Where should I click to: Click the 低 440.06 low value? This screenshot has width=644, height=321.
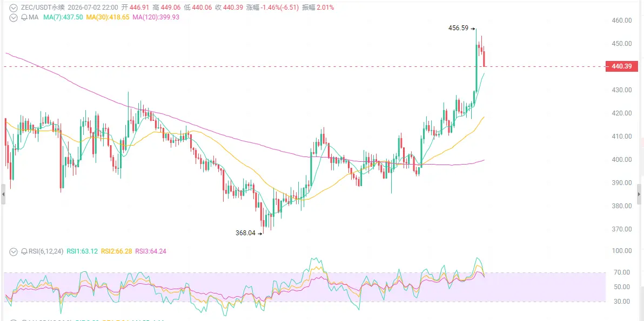coord(198,8)
